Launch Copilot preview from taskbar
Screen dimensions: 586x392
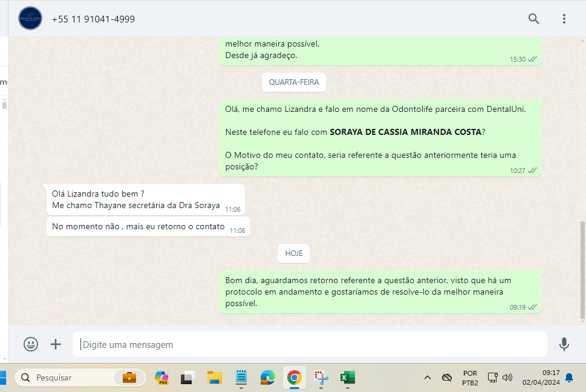(x=161, y=378)
